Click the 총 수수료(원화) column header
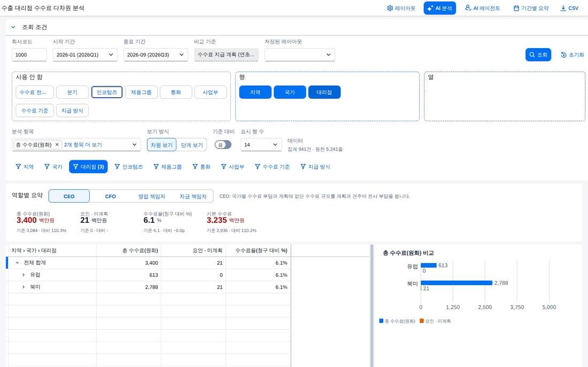 (x=129, y=251)
